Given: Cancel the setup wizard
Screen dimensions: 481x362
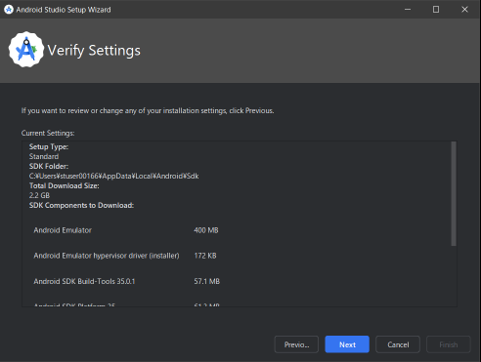Looking at the screenshot, I should click(x=398, y=344).
